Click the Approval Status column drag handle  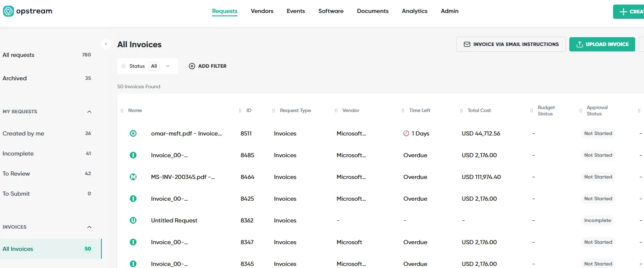(581, 110)
